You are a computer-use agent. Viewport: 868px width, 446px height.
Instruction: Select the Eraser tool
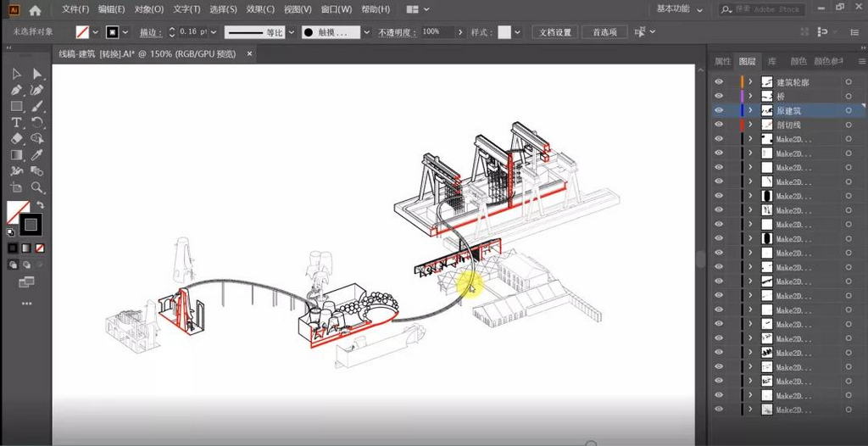click(16, 139)
